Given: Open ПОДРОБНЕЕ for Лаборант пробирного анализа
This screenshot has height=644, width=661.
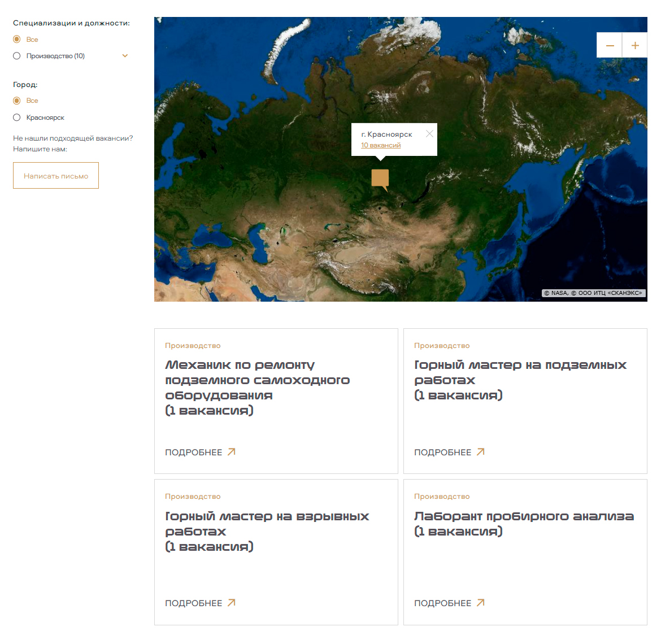Looking at the screenshot, I should pos(442,603).
